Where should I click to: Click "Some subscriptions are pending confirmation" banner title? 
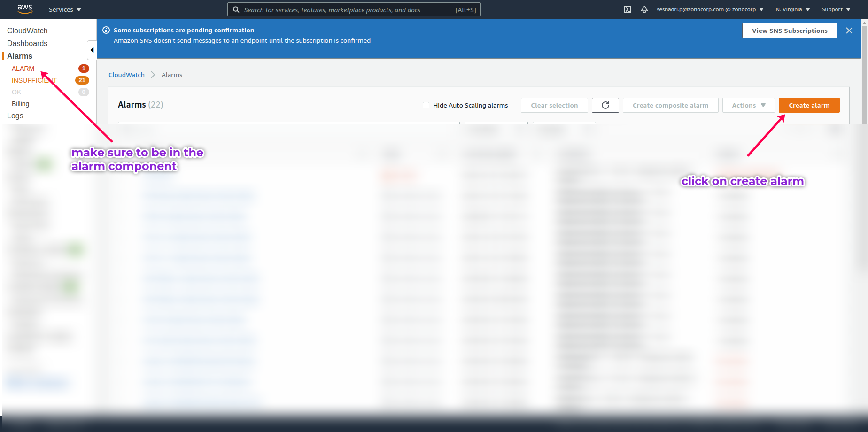pos(184,30)
